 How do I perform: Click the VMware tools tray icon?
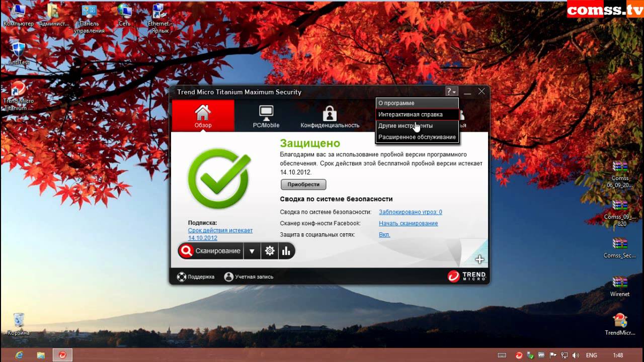(541, 355)
